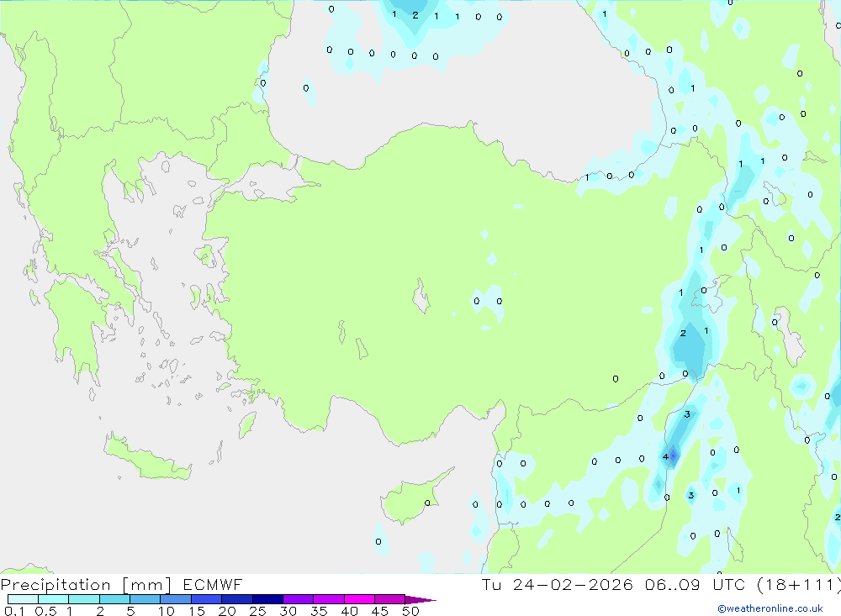Select the Tu 24-02-2026 forecast date text

pos(557,584)
